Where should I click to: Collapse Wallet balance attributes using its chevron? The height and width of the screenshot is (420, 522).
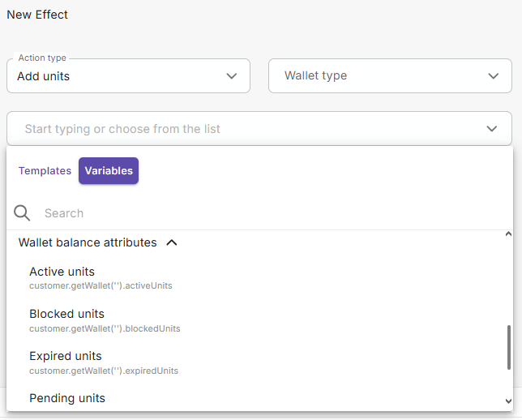click(171, 242)
